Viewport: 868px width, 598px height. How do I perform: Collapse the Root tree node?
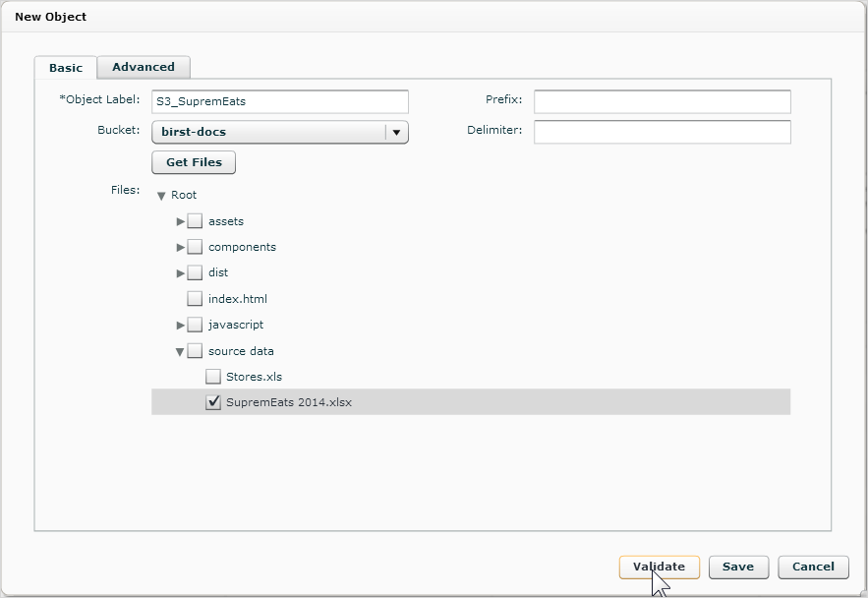161,196
